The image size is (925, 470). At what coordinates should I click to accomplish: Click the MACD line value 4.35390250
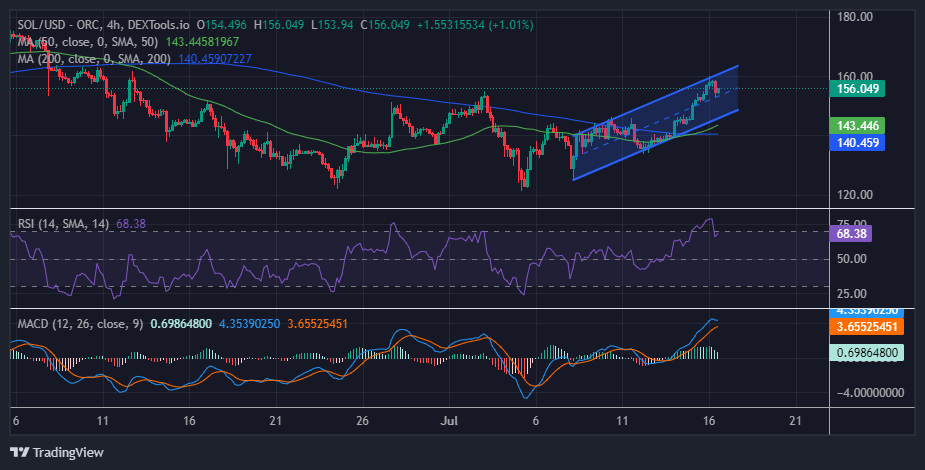(250, 324)
